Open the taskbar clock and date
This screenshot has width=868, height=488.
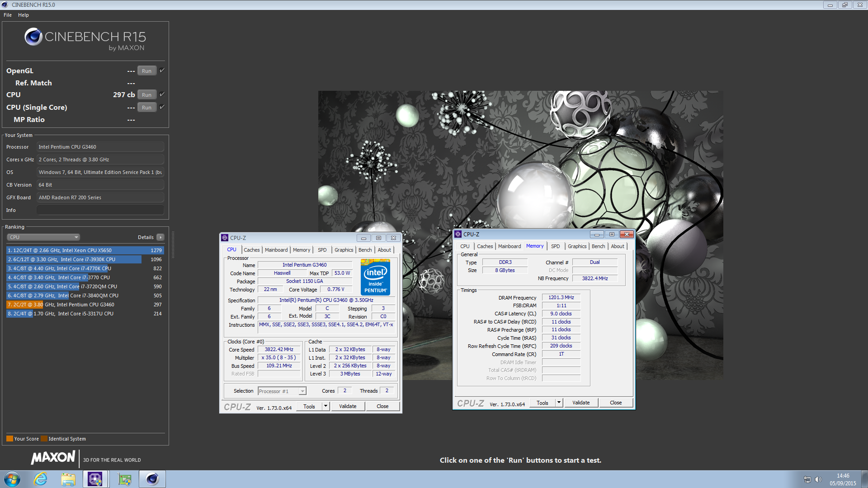(843, 479)
